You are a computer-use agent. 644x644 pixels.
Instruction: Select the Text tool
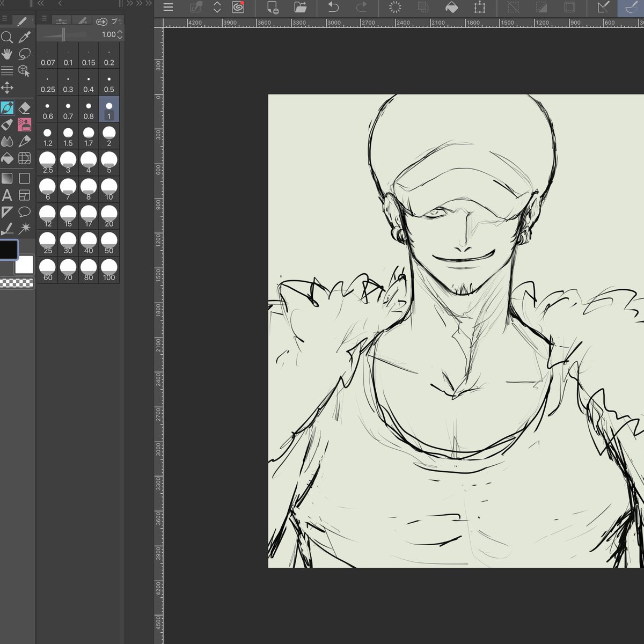click(x=7, y=195)
